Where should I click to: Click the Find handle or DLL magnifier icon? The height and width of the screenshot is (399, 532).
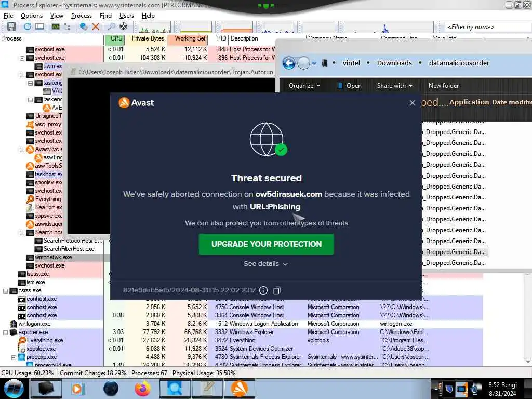pos(111,26)
